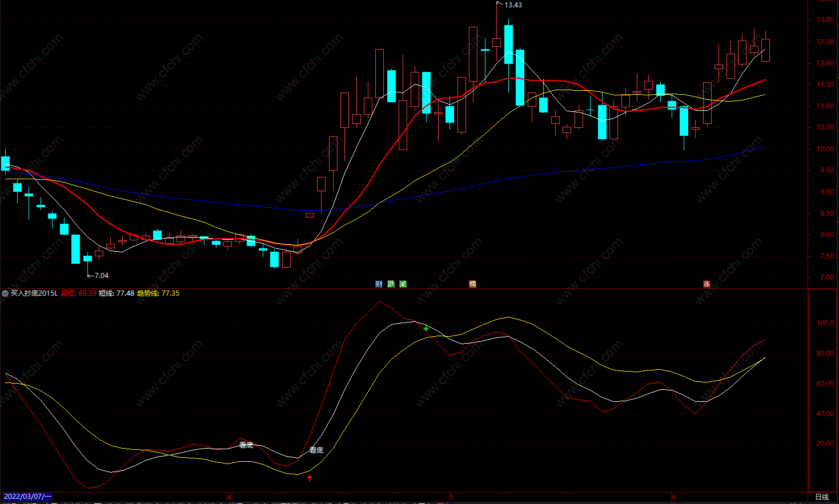Click the 趋势线: 77.35 indicator value

tap(158, 293)
